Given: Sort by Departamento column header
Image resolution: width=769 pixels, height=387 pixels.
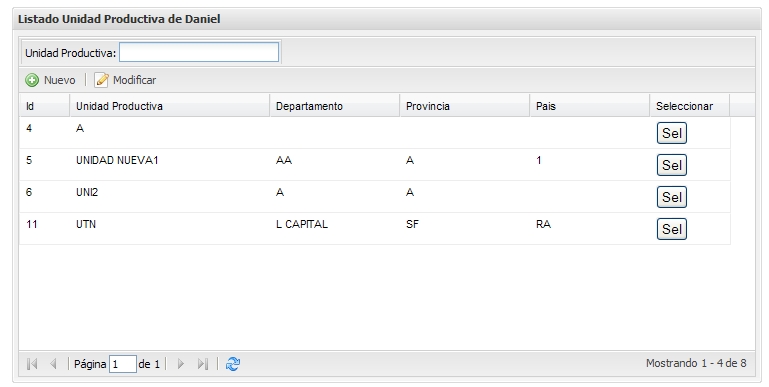Looking at the screenshot, I should pyautogui.click(x=334, y=106).
